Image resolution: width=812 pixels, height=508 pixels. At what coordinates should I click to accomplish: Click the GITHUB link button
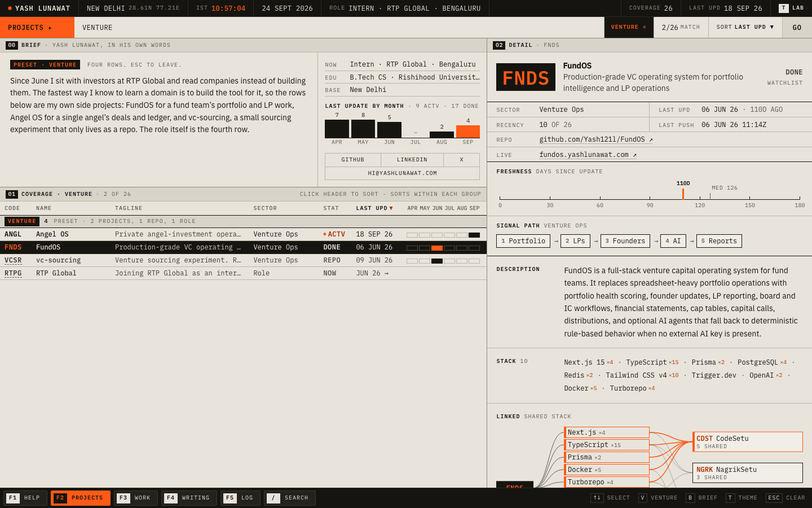coord(353,160)
